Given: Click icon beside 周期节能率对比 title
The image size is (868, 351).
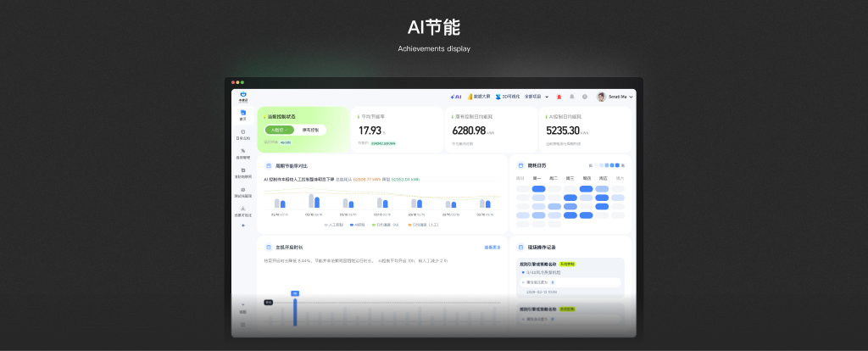Looking at the screenshot, I should pyautogui.click(x=269, y=165).
